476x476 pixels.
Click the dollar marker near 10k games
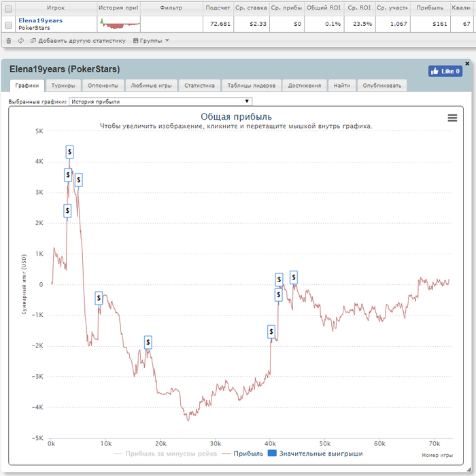coord(99,298)
